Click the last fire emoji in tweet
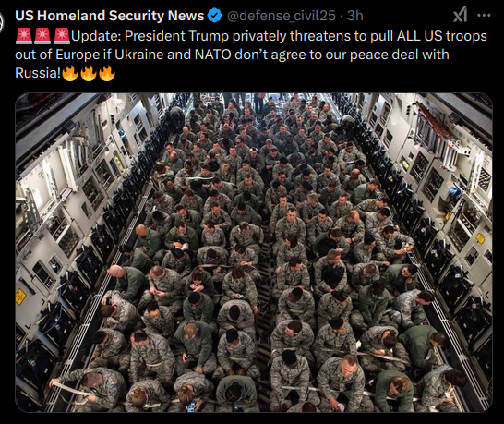The height and width of the screenshot is (424, 504). (107, 73)
